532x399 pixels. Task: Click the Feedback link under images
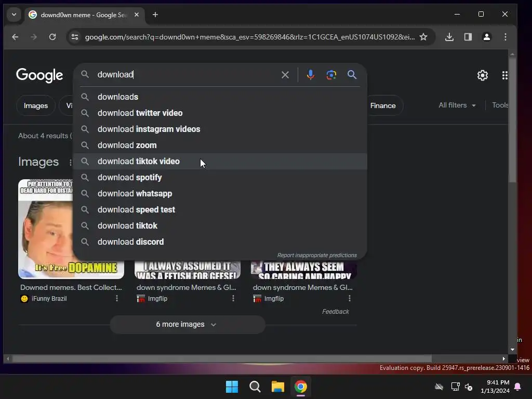click(335, 312)
